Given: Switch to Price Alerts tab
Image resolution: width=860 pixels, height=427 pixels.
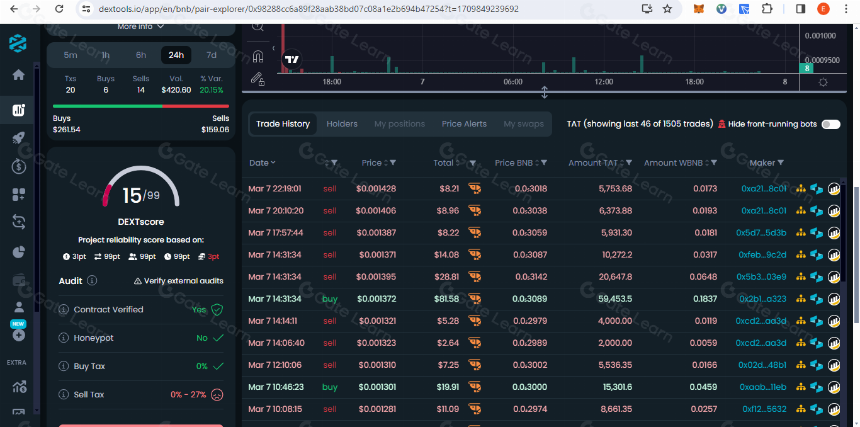Looking at the screenshot, I should [464, 124].
